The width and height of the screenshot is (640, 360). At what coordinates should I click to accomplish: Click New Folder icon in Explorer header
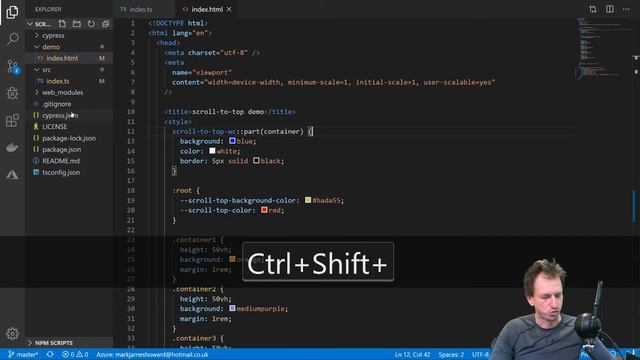click(x=76, y=24)
